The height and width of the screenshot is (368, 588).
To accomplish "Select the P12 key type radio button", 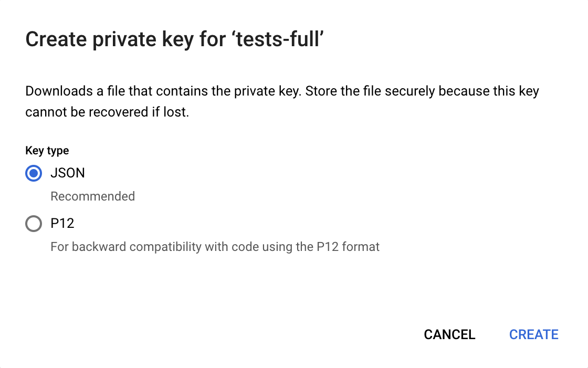I will (x=34, y=224).
